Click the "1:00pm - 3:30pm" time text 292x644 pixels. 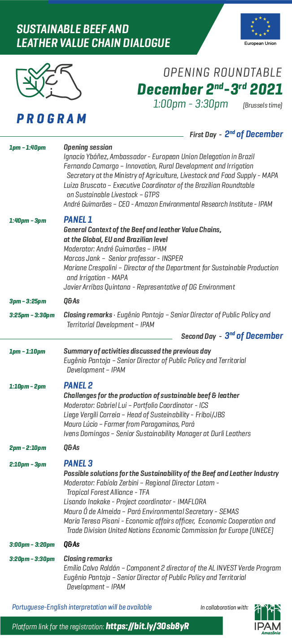click(191, 104)
